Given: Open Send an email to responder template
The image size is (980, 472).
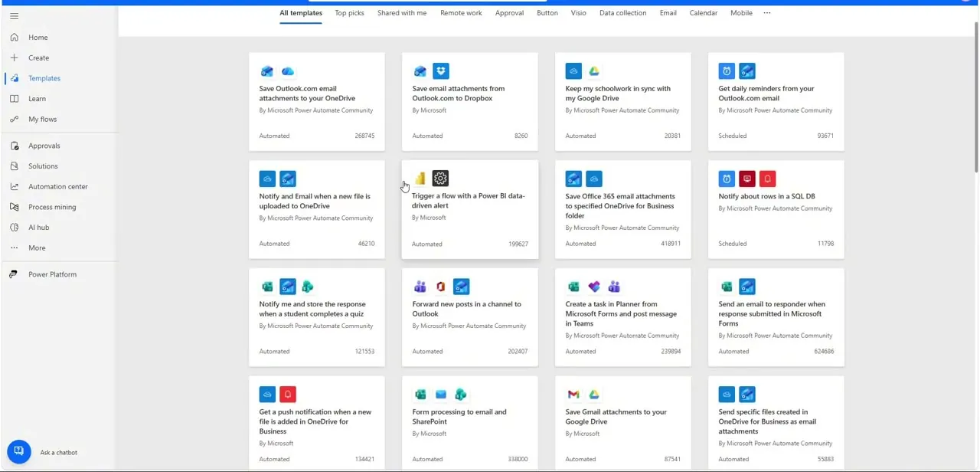Looking at the screenshot, I should pyautogui.click(x=776, y=317).
